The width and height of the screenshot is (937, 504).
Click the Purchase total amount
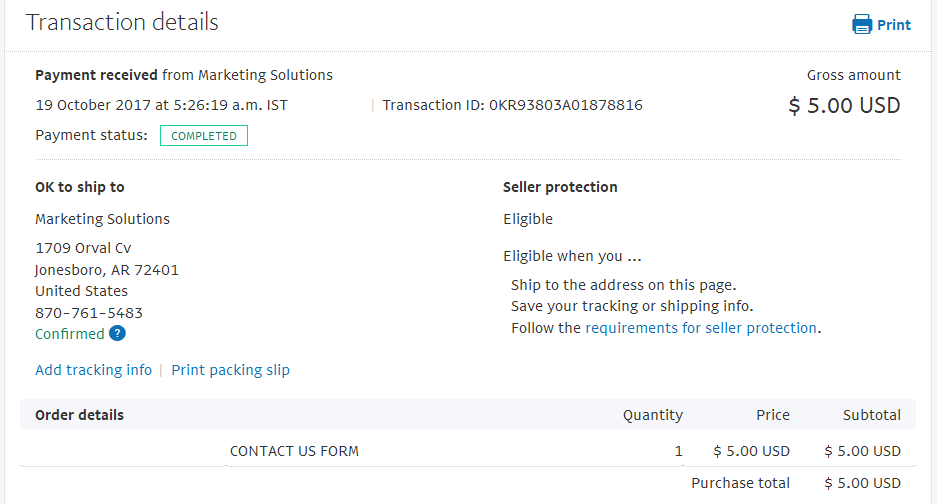click(x=862, y=483)
